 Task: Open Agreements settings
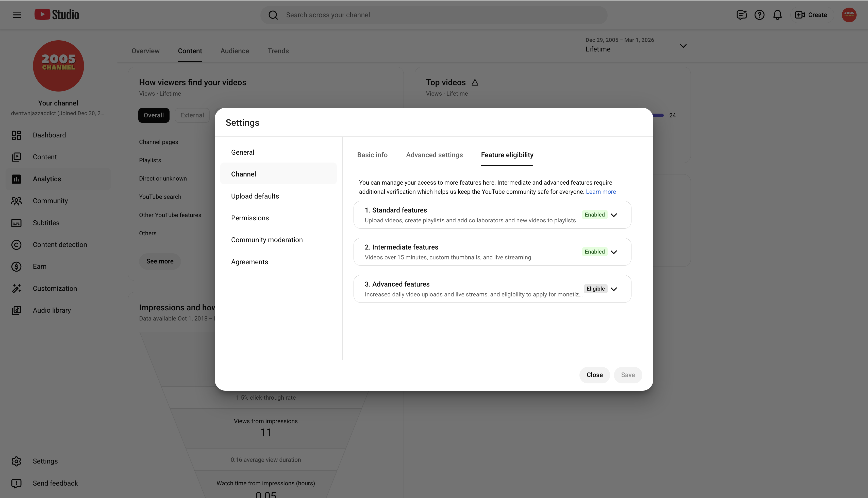tap(278, 262)
